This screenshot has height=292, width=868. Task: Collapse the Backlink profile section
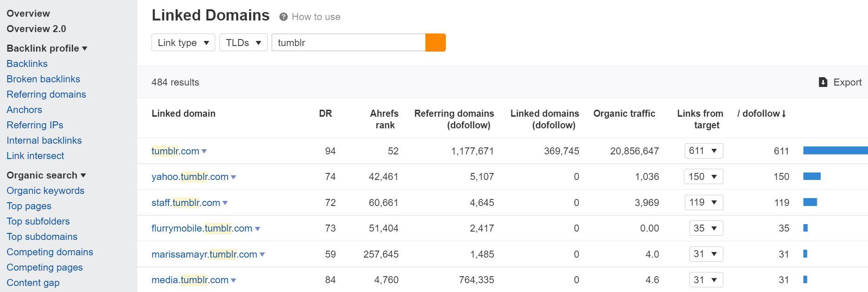tap(47, 48)
